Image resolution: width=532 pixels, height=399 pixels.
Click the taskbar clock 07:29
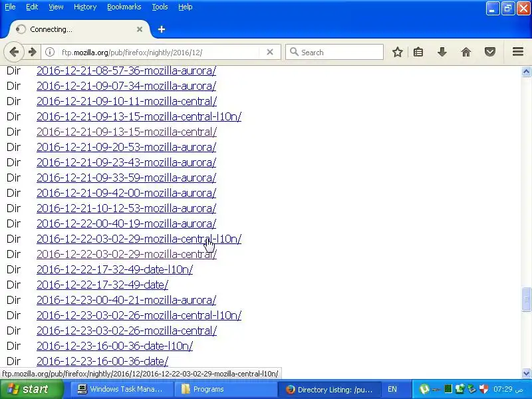tap(508, 389)
